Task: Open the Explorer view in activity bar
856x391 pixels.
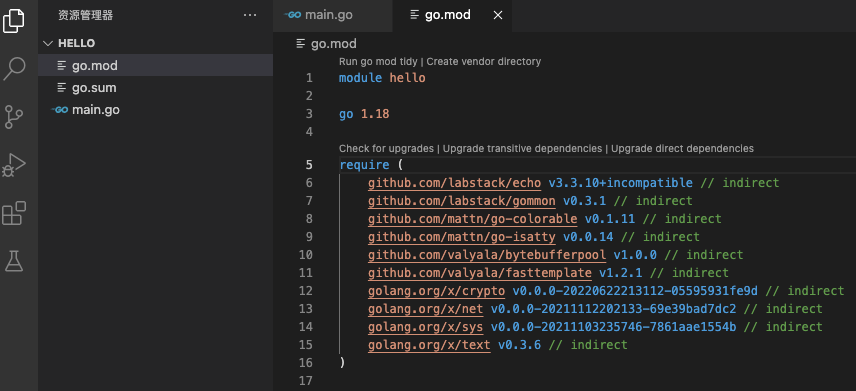Action: [x=14, y=20]
